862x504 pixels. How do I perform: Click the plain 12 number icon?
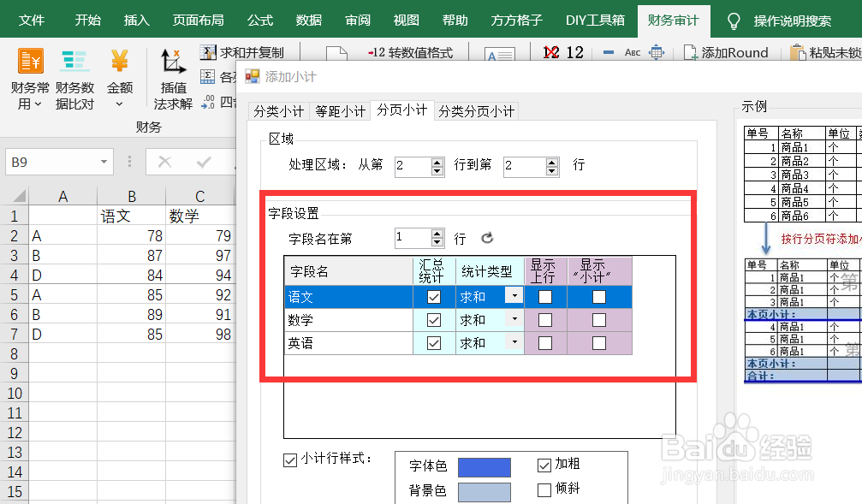click(x=574, y=52)
